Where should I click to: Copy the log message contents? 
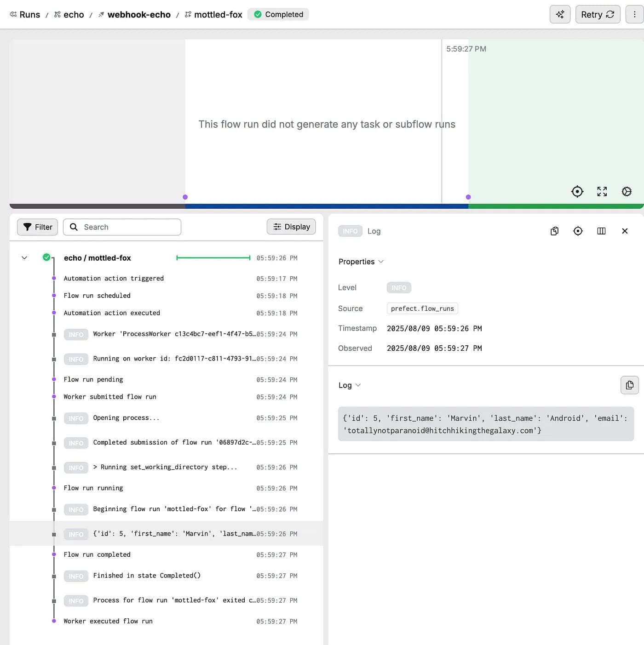[x=629, y=385]
